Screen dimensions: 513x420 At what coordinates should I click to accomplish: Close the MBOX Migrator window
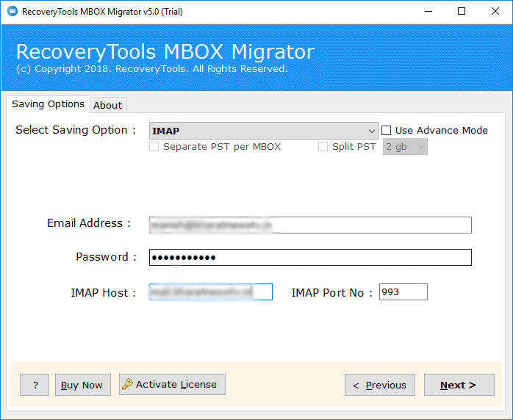[x=495, y=12]
